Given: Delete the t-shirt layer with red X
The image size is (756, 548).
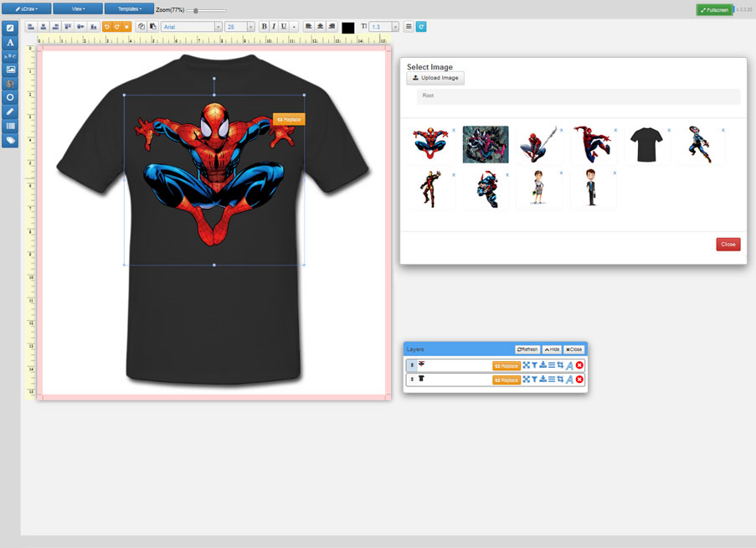Looking at the screenshot, I should click(x=579, y=380).
